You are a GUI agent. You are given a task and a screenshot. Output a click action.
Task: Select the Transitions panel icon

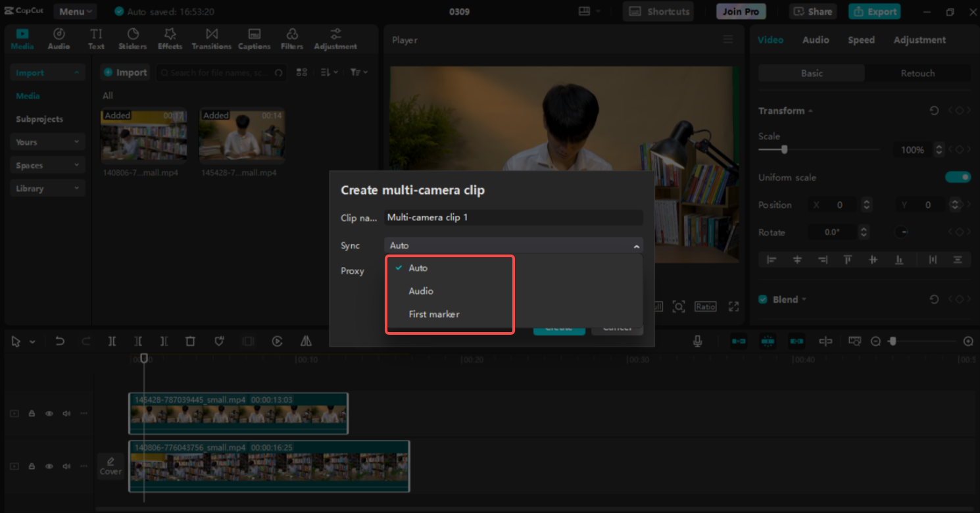[x=211, y=38]
